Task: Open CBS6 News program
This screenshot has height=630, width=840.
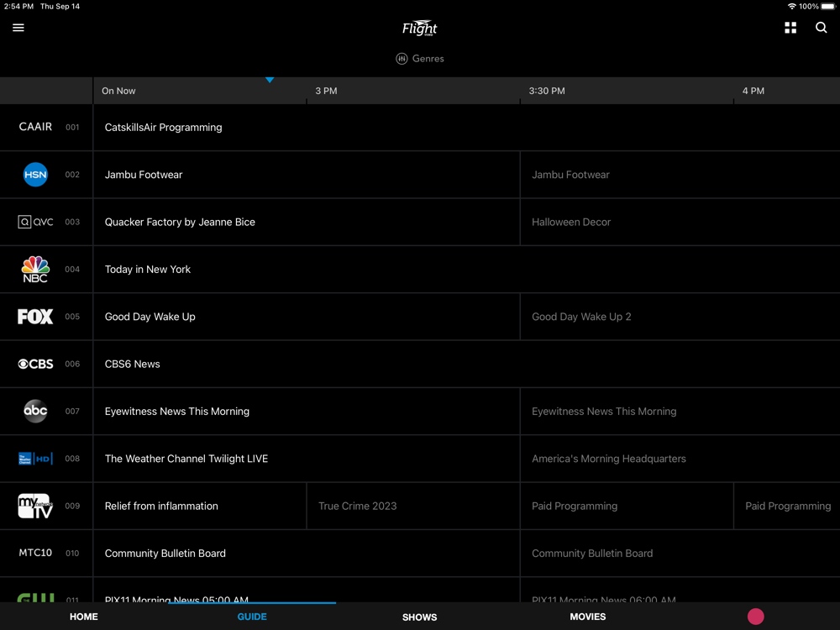Action: pos(466,364)
